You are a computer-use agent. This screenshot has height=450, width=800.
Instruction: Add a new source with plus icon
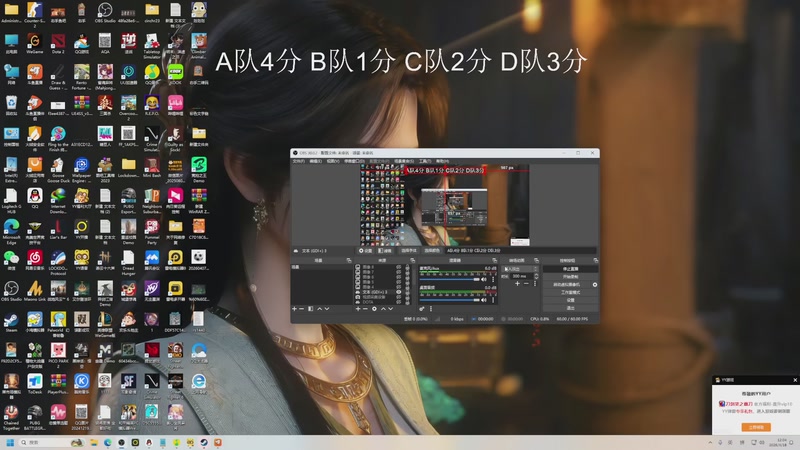(x=358, y=309)
